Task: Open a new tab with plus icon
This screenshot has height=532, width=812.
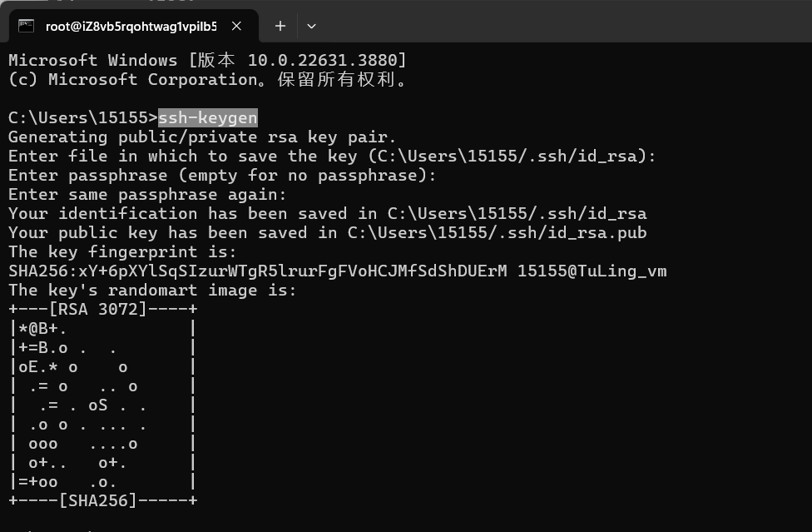Action: tap(280, 26)
